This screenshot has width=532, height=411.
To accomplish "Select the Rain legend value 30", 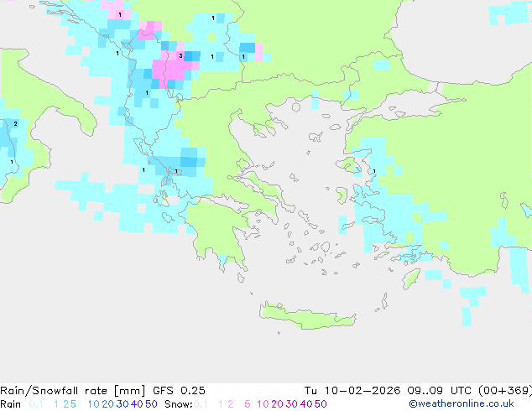I will click(x=123, y=404).
